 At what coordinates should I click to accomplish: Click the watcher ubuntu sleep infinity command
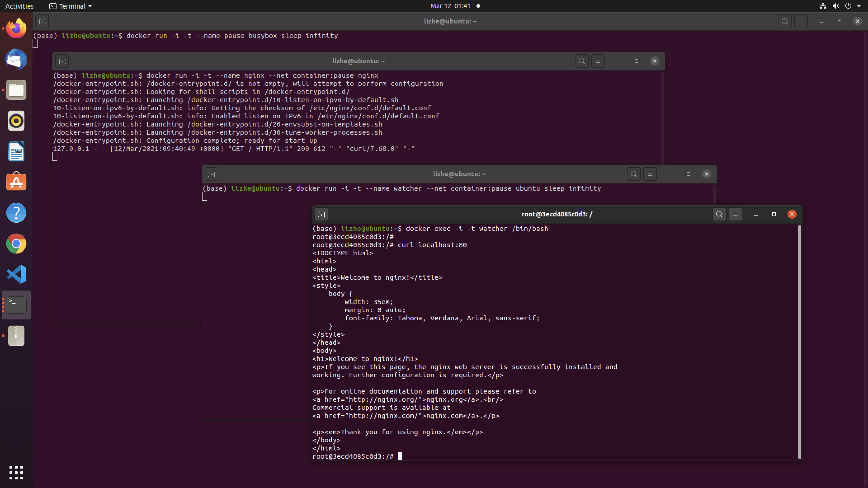pyautogui.click(x=448, y=188)
